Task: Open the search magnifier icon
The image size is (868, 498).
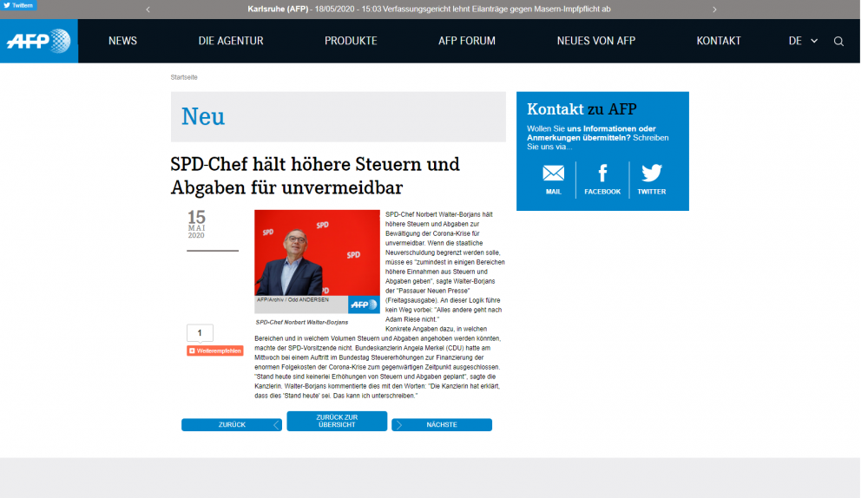Action: (x=838, y=41)
